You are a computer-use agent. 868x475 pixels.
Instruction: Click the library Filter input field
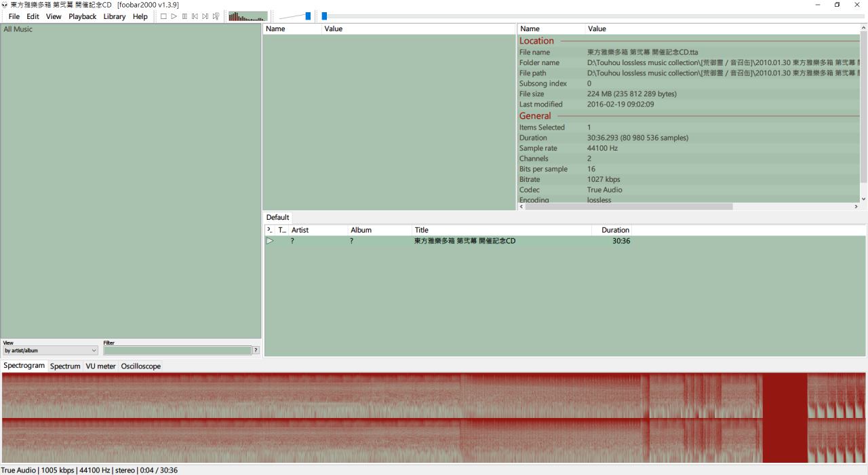177,350
